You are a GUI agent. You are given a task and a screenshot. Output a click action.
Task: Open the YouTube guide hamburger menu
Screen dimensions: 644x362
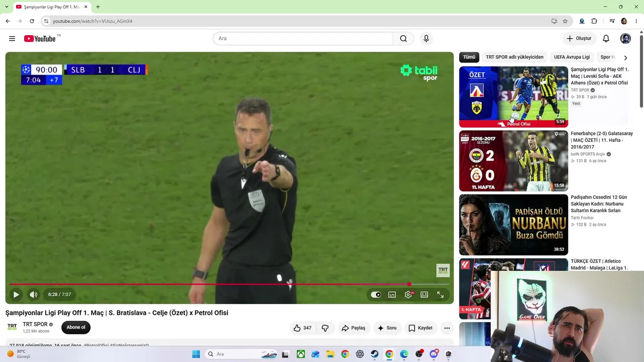point(12,39)
